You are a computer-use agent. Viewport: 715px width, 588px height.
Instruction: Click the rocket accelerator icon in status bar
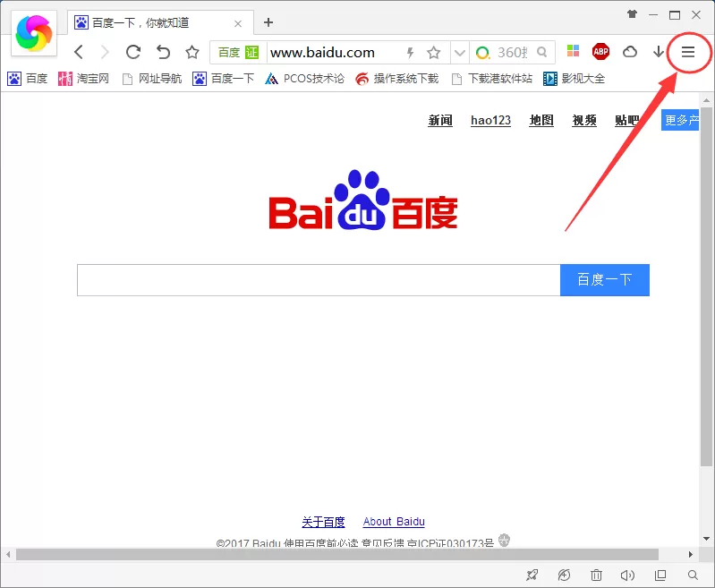532,575
